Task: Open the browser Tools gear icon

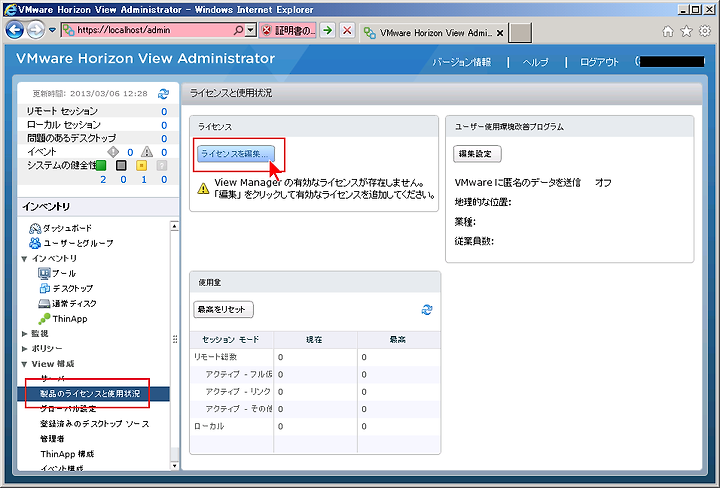Action: click(x=705, y=31)
